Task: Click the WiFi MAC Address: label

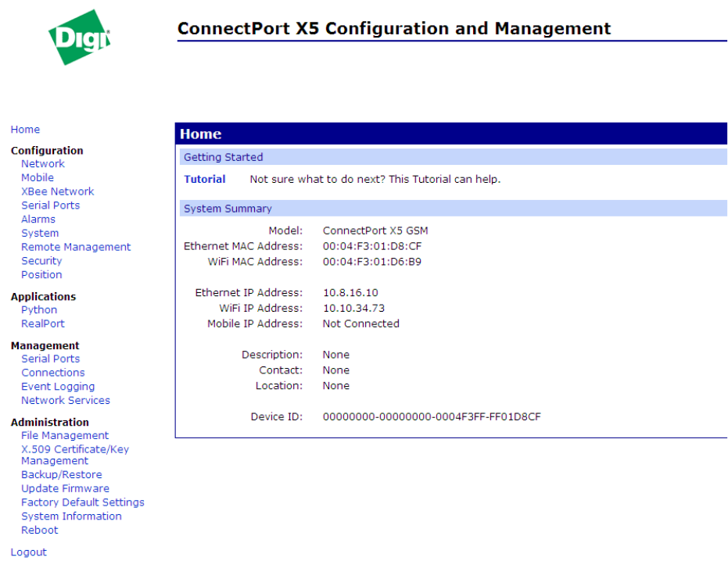Action: tap(255, 263)
